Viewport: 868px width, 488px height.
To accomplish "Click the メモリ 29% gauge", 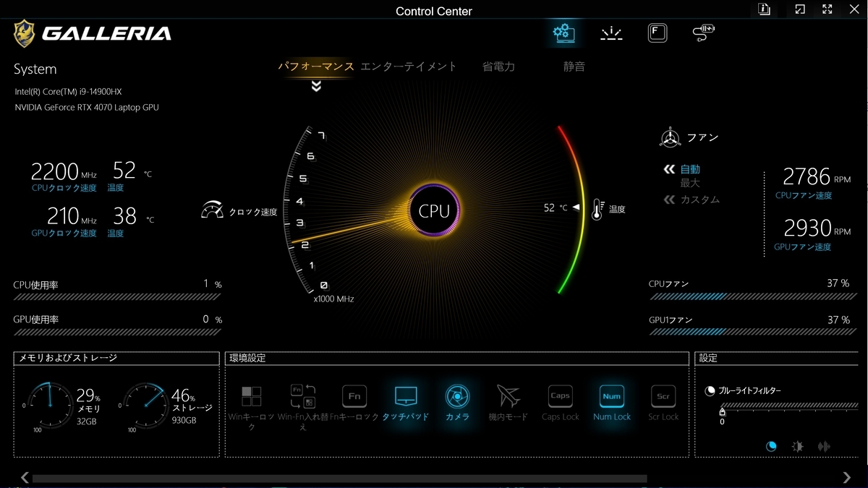I will pyautogui.click(x=50, y=406).
